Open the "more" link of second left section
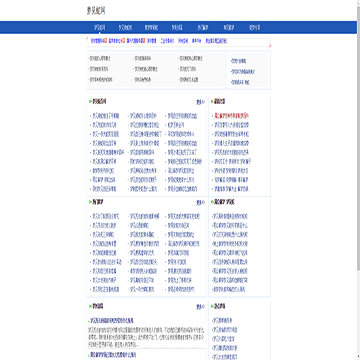The height and width of the screenshot is (360, 360). click(201, 202)
